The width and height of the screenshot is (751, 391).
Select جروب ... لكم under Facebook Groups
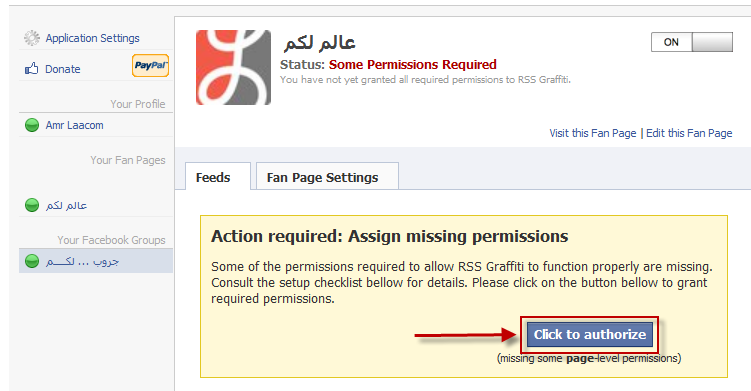click(82, 262)
